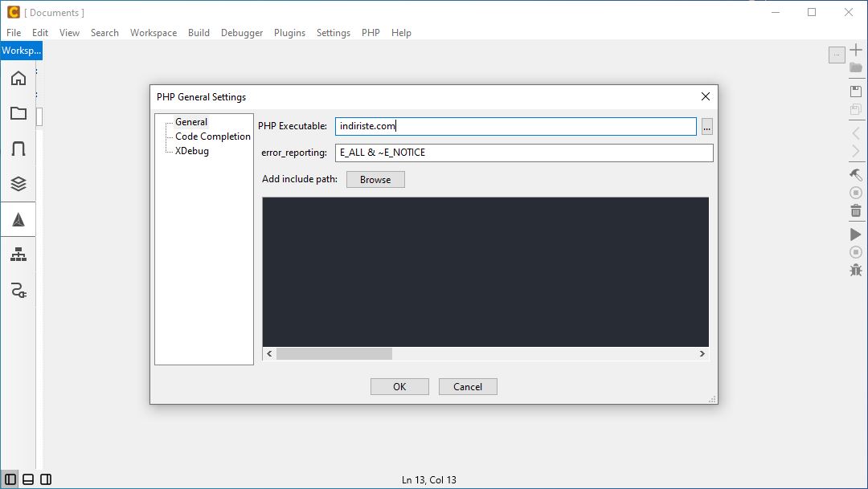Select XDebug in the settings tree

click(x=191, y=150)
